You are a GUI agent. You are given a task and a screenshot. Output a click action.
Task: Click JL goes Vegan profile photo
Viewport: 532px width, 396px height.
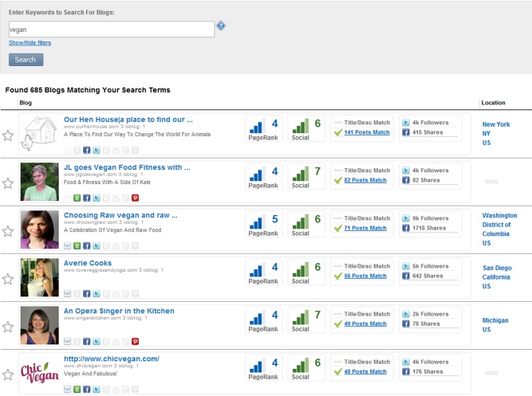[x=40, y=182]
